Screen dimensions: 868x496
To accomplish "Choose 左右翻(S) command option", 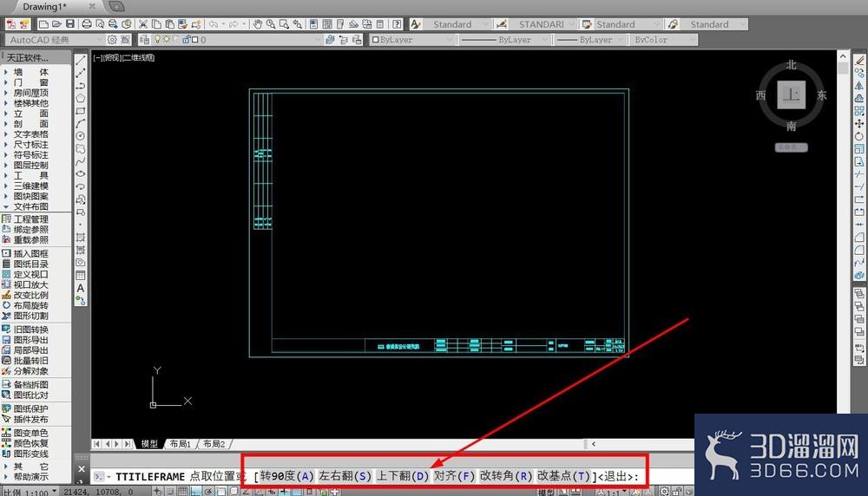I will point(345,476).
